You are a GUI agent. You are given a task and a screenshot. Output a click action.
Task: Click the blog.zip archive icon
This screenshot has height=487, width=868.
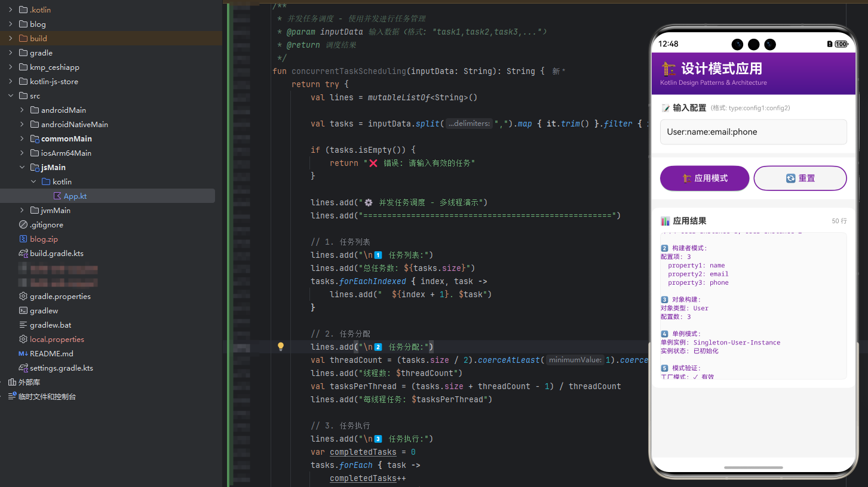(23, 239)
